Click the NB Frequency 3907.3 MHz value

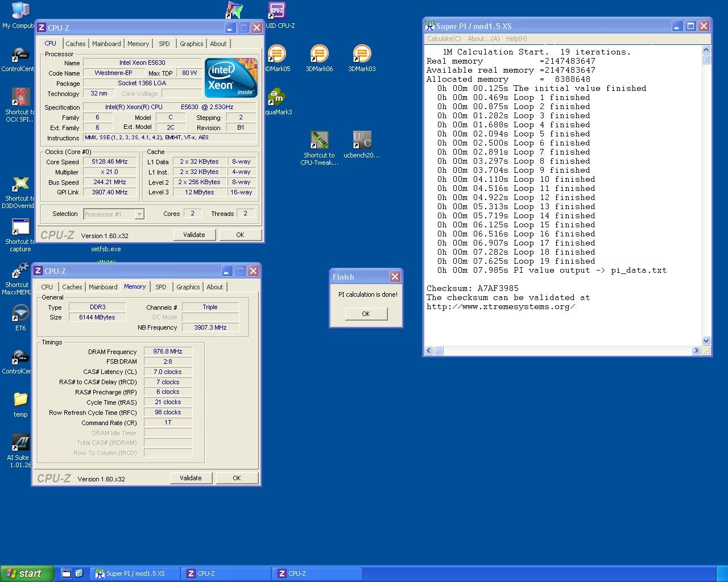(x=210, y=328)
